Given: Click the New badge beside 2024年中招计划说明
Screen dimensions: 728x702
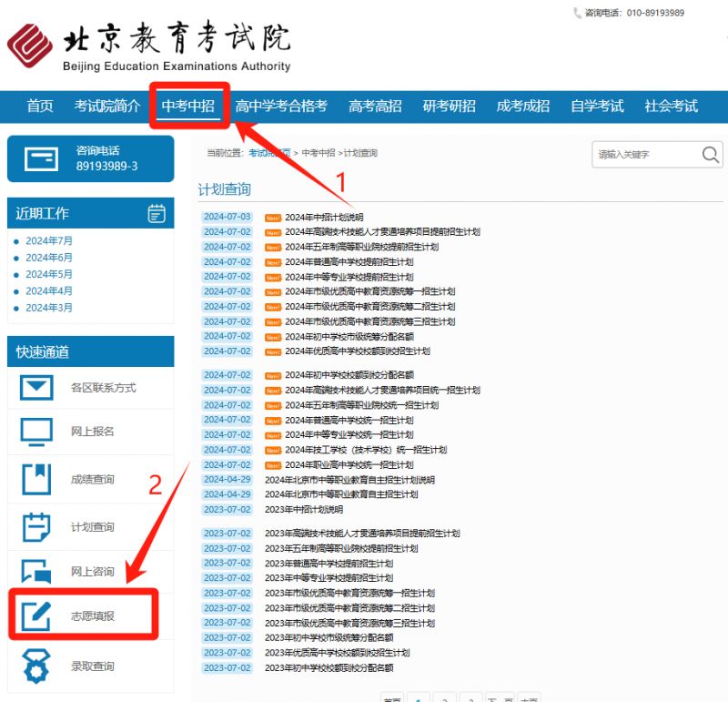Looking at the screenshot, I should 273,218.
